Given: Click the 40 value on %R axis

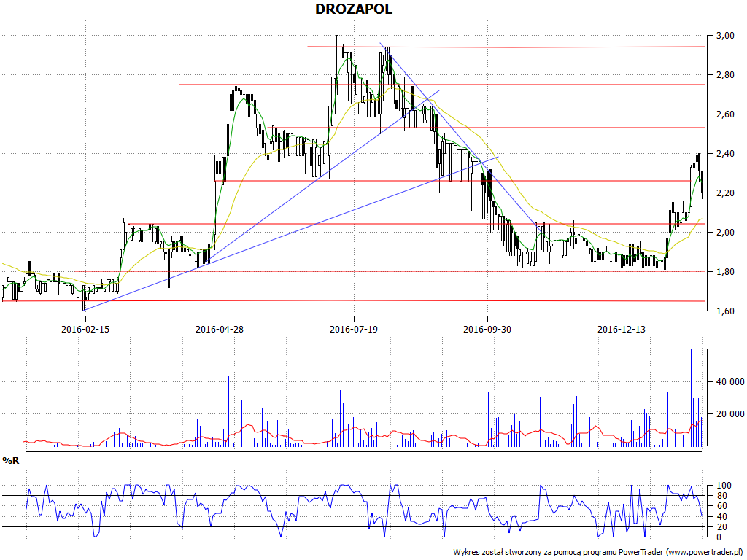Looking at the screenshot, I should click(721, 517).
